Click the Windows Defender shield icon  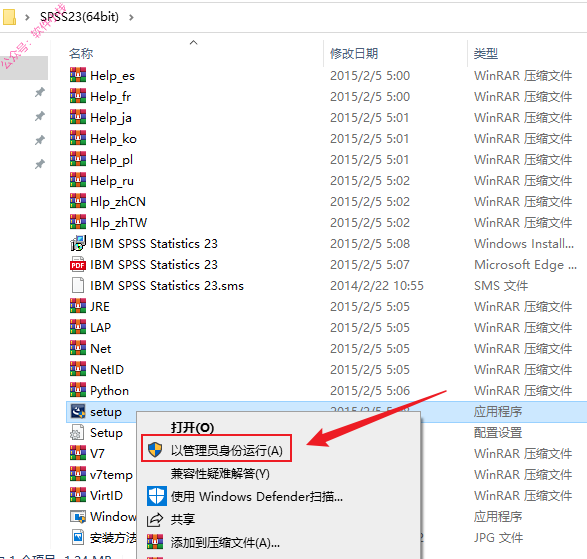(156, 496)
